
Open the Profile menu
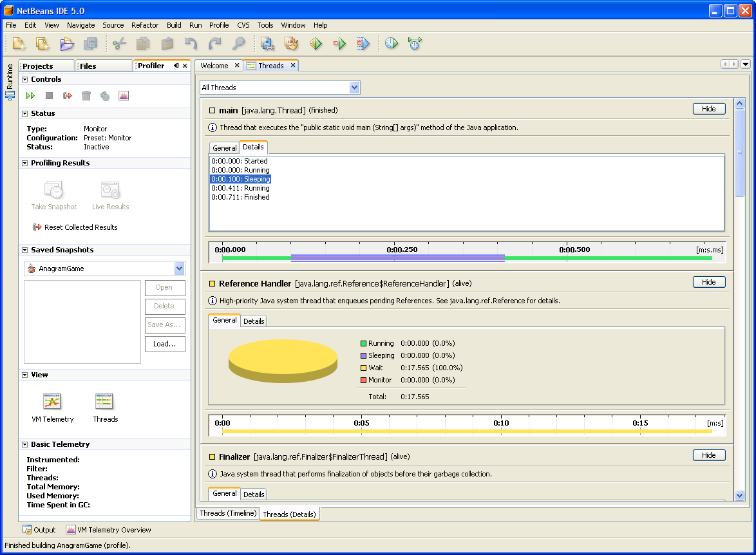219,25
